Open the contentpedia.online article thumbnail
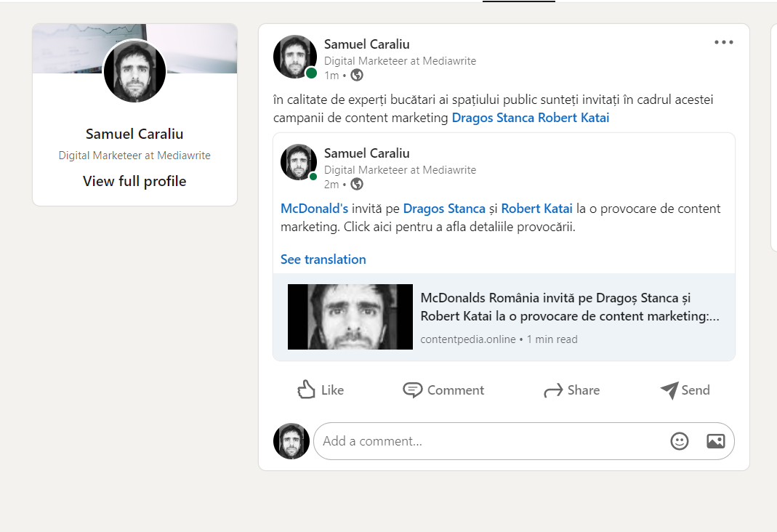Screen dimensions: 777x532 pyautogui.click(x=350, y=317)
